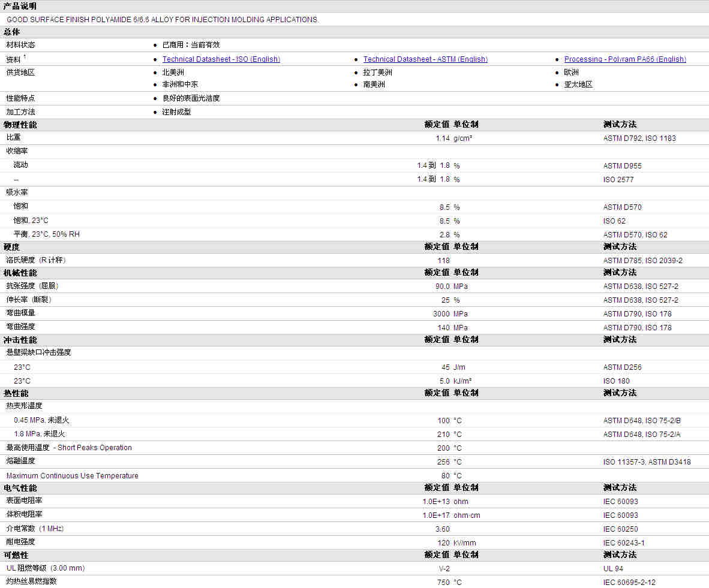Select the 冲击性能 section heading
Image resolution: width=709 pixels, height=588 pixels.
[20, 340]
